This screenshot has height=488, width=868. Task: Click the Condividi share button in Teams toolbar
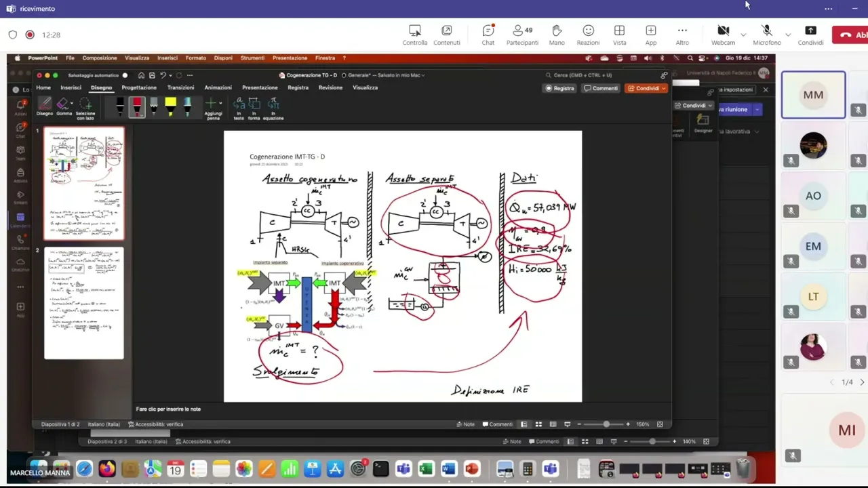click(x=810, y=35)
